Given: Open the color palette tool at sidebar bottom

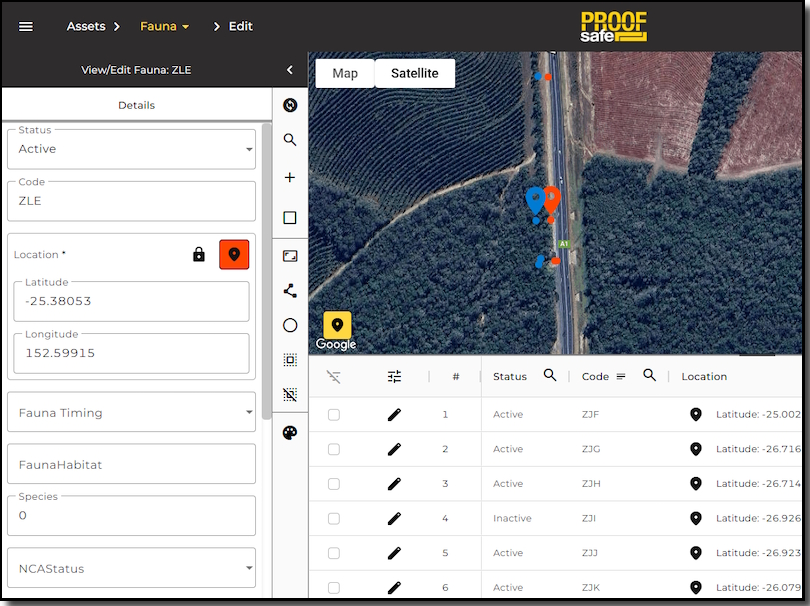Looking at the screenshot, I should [290, 433].
